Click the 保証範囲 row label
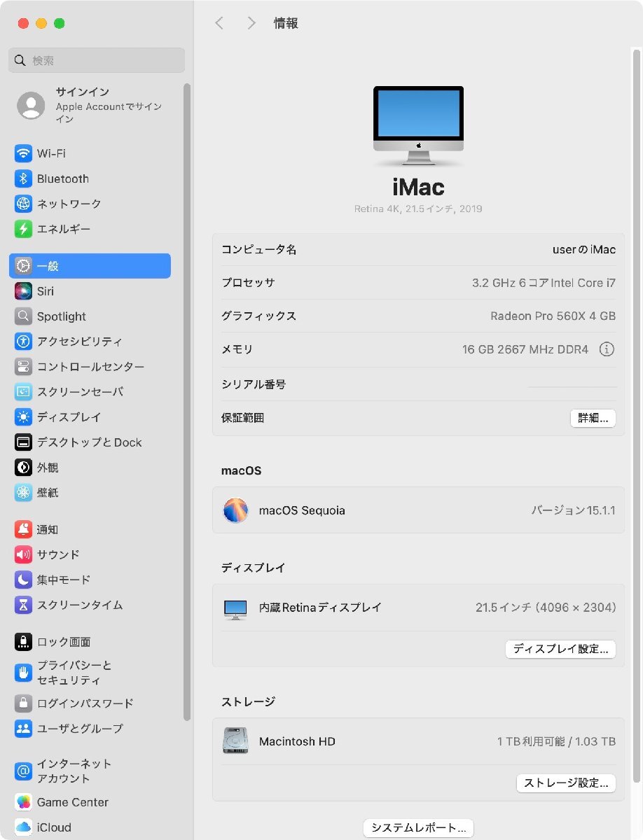This screenshot has width=643, height=840. pos(242,418)
